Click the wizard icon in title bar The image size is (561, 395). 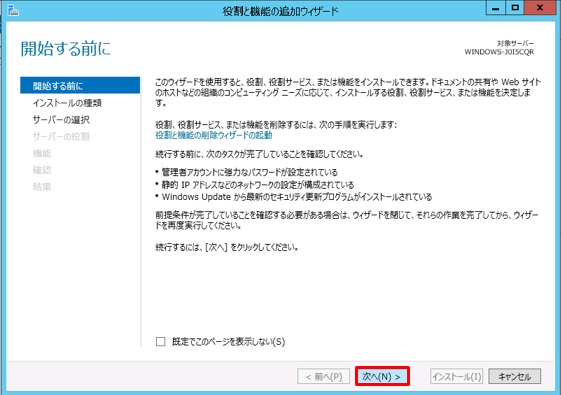pos(13,10)
